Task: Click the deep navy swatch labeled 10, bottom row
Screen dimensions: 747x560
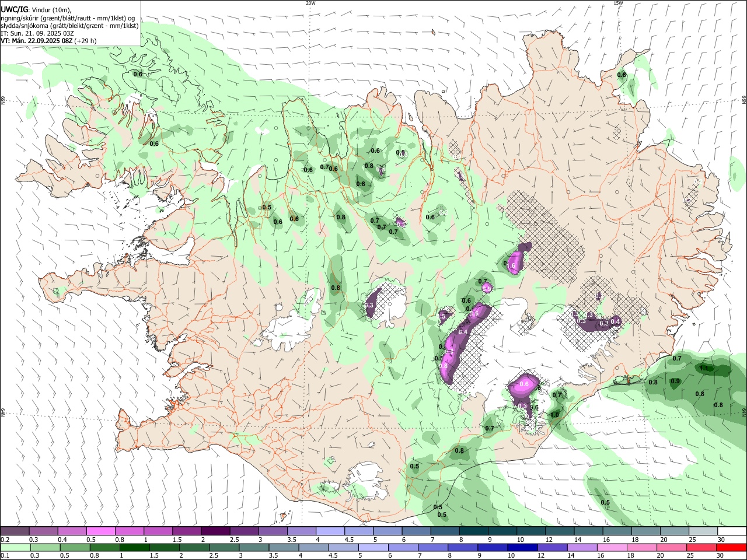Action: [522, 547]
